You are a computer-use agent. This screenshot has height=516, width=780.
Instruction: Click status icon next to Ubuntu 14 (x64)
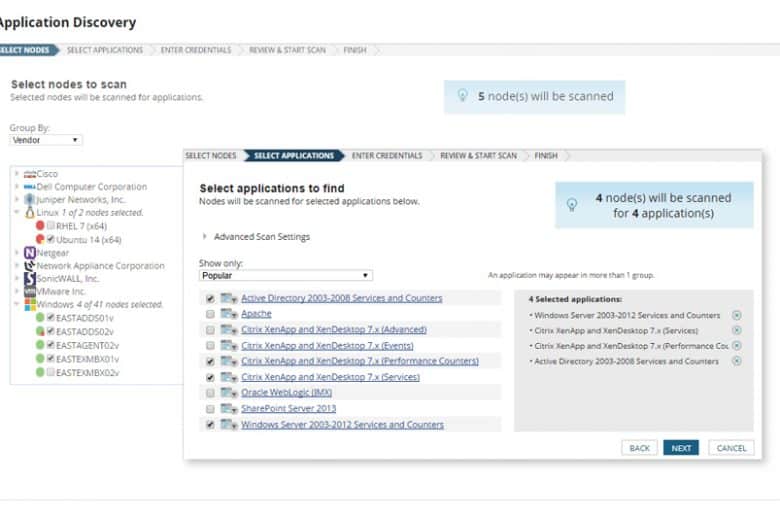pos(40,239)
